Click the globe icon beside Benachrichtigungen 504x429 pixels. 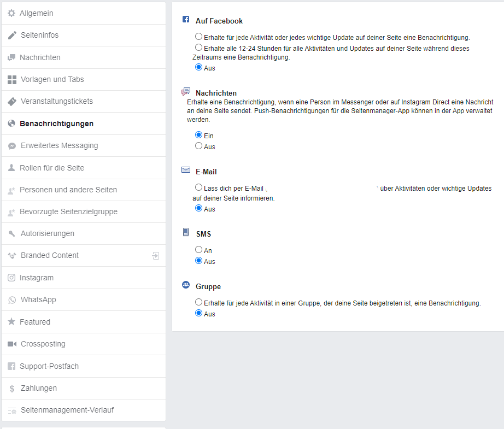[x=11, y=124]
